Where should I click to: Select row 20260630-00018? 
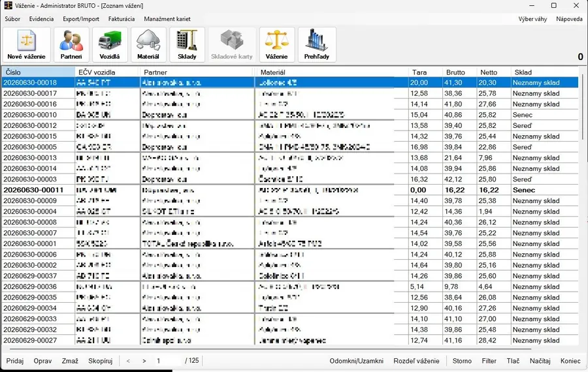(290, 82)
